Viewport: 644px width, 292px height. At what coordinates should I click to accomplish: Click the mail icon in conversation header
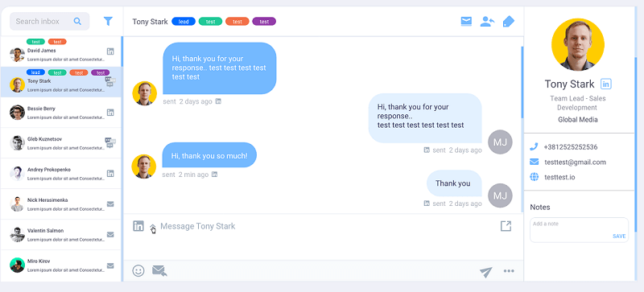(x=466, y=22)
